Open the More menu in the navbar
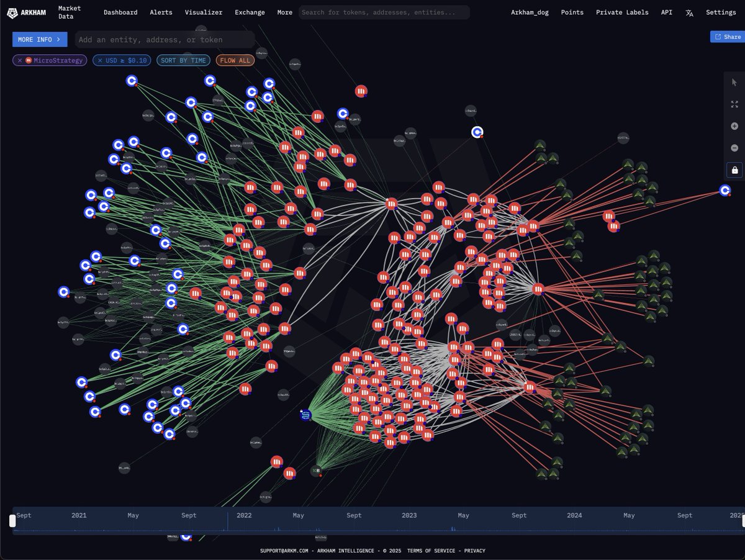Viewport: 745px width, 560px height. coord(285,12)
